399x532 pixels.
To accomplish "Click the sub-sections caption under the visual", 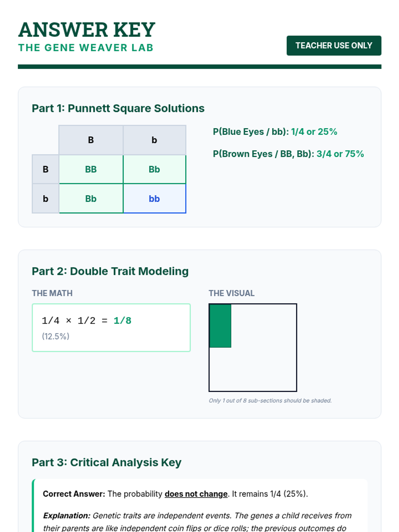I will pos(270,401).
